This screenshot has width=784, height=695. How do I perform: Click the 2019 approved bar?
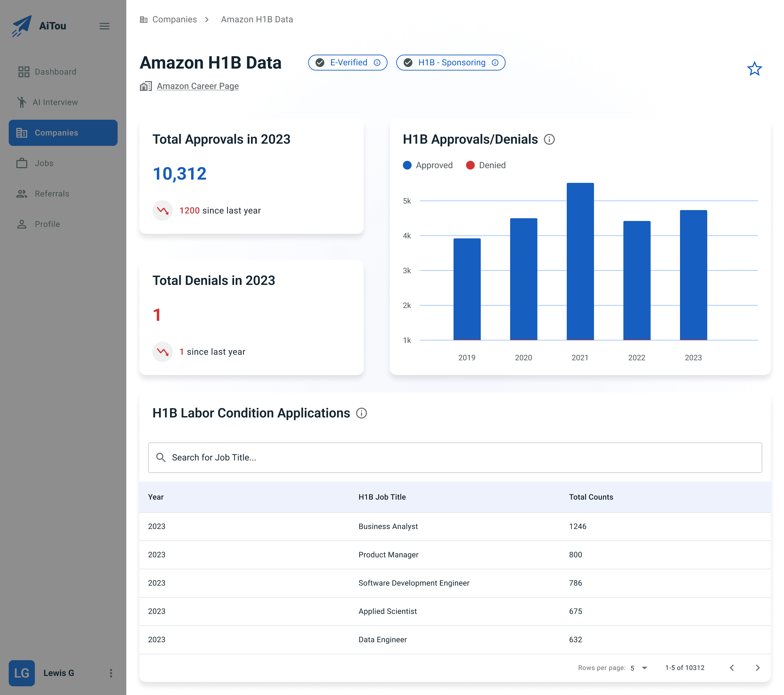coord(467,289)
